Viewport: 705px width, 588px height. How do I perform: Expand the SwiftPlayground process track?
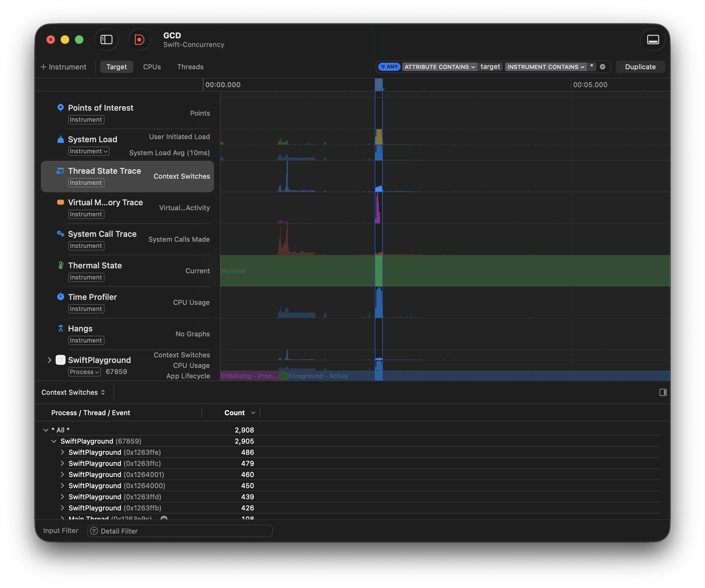coord(49,360)
